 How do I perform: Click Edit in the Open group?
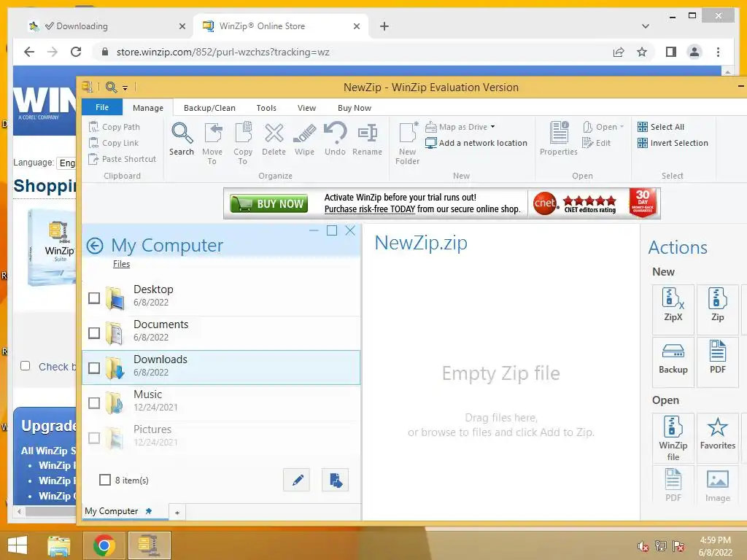597,143
